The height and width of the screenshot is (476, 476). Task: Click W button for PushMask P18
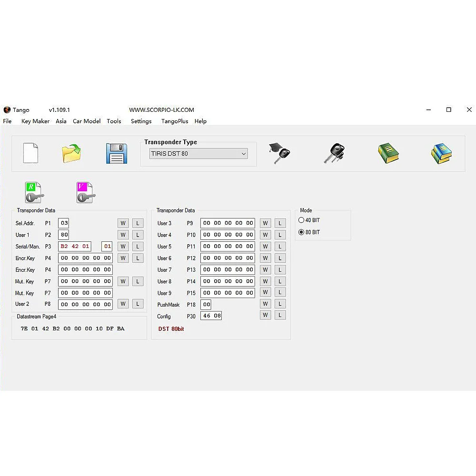click(x=265, y=304)
